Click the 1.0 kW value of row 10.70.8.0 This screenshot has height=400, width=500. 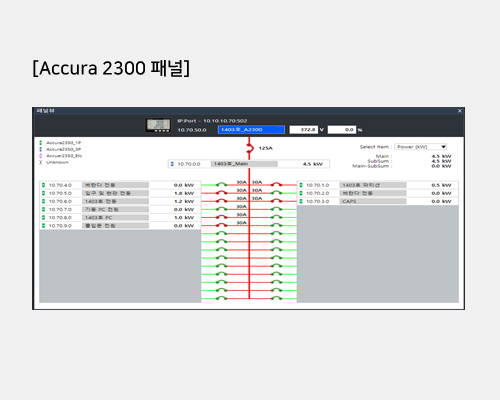pyautogui.click(x=184, y=218)
